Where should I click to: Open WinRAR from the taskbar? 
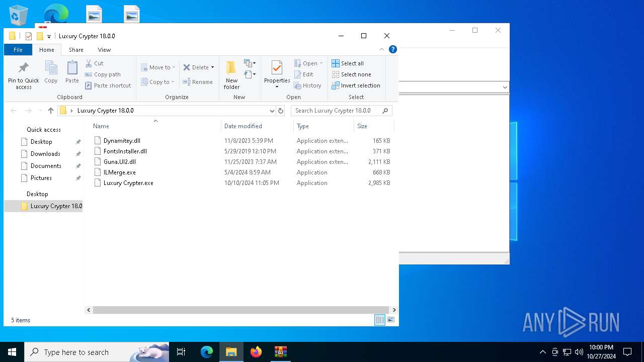[x=281, y=352]
